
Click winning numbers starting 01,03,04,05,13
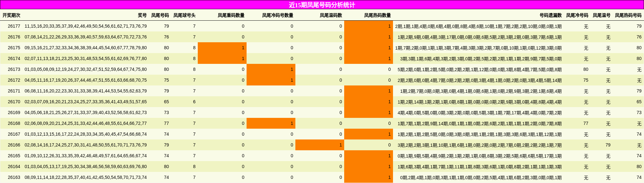pos(86,166)
